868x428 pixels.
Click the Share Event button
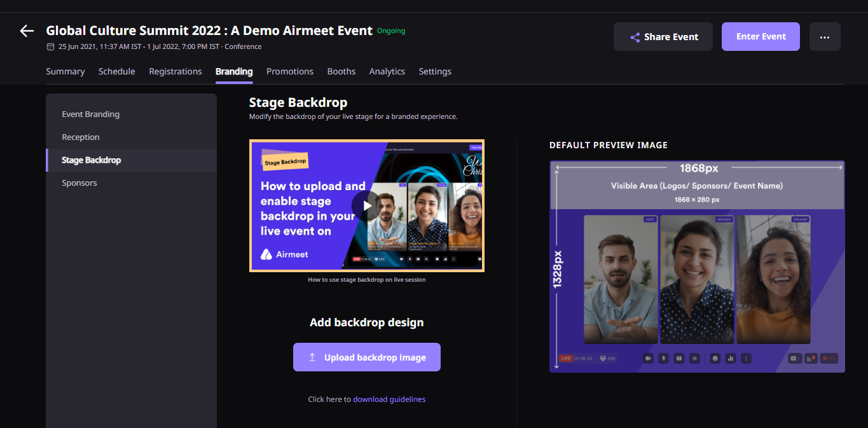tap(663, 37)
